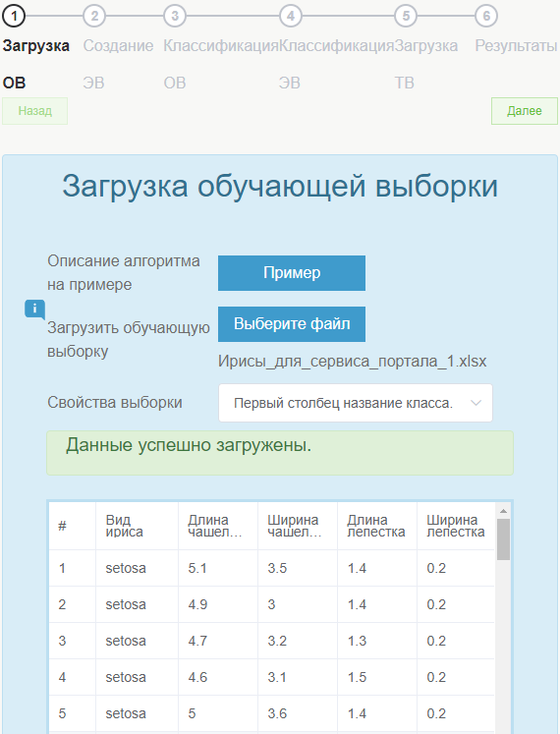Select the uploaded file name Ирисы_для_сервиса_портала_1.xlsx
The width and height of the screenshot is (560, 734).
tap(352, 362)
